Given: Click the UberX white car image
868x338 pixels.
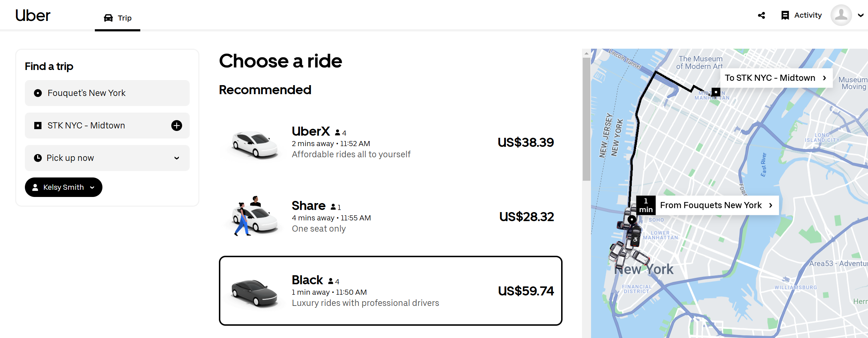Looking at the screenshot, I should pos(255,144).
